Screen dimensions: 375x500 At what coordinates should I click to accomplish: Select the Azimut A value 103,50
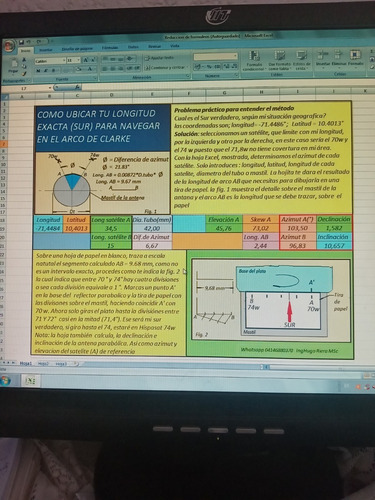coord(297,228)
